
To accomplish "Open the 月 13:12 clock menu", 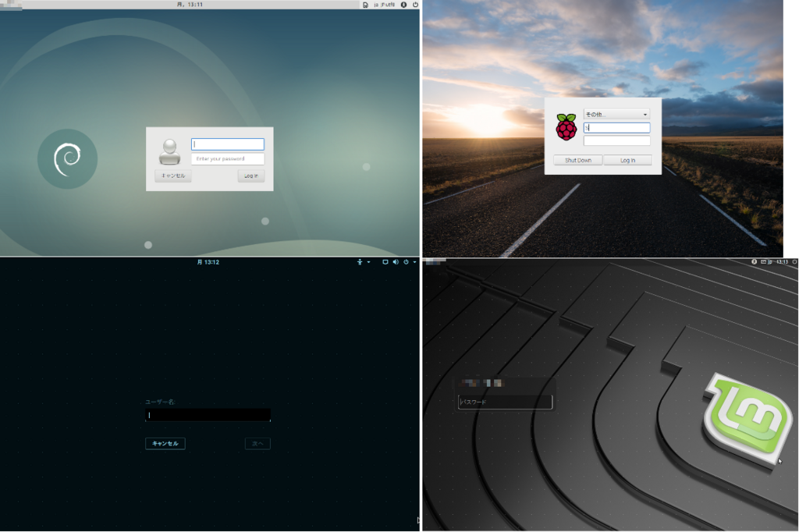I will [x=208, y=262].
